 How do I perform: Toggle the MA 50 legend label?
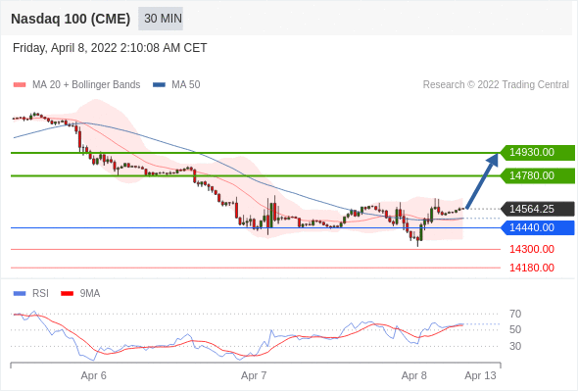point(186,85)
